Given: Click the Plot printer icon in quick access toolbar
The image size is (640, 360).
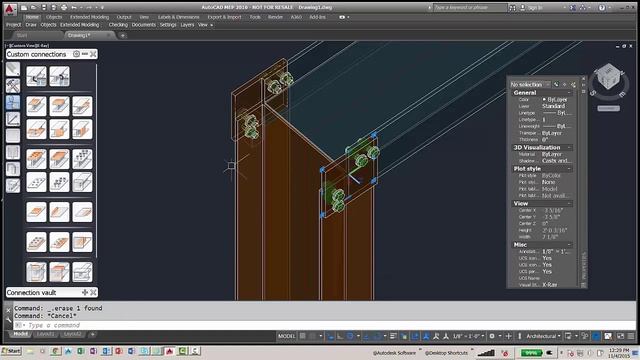Looking at the screenshot, I should 64,7.
